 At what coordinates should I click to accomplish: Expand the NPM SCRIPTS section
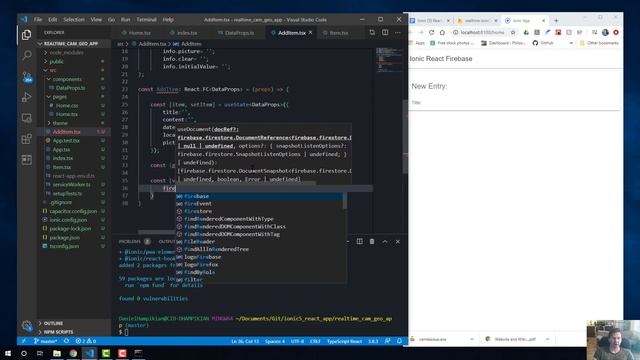point(58,331)
